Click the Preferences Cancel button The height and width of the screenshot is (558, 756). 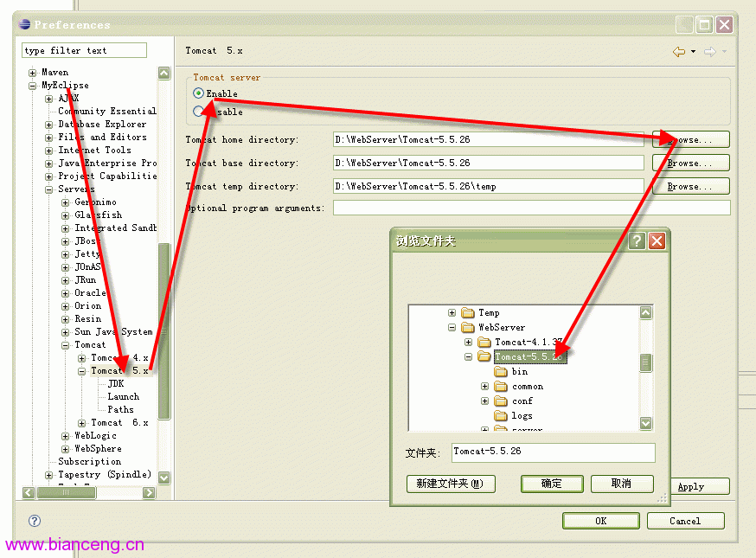tap(685, 521)
